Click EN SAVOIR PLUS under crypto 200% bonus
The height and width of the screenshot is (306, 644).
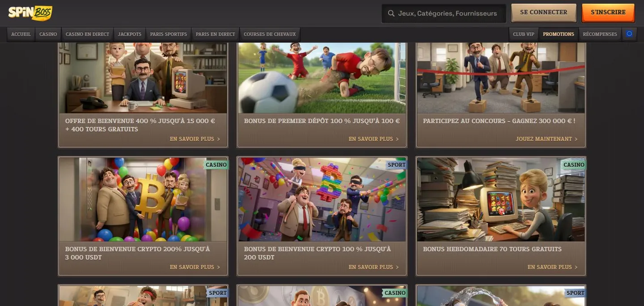[195, 267]
